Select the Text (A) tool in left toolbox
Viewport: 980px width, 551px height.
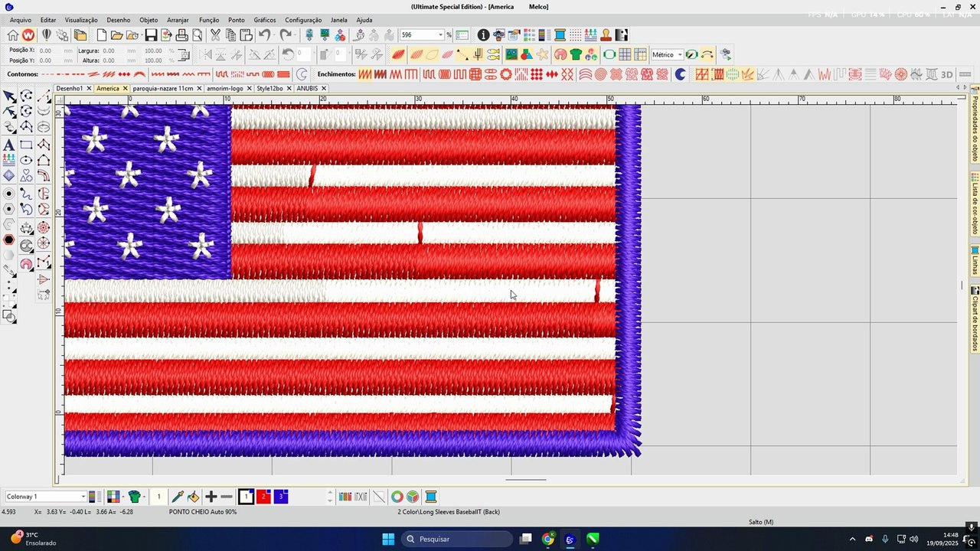pos(9,145)
